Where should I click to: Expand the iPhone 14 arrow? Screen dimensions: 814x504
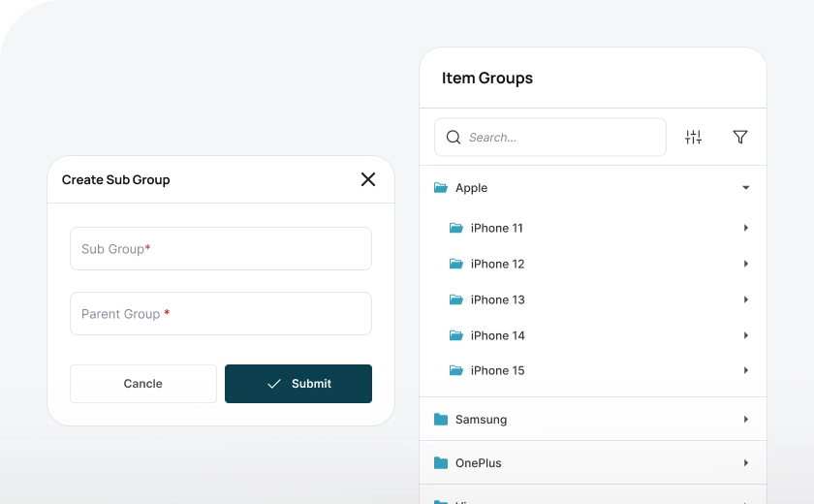[x=745, y=335]
